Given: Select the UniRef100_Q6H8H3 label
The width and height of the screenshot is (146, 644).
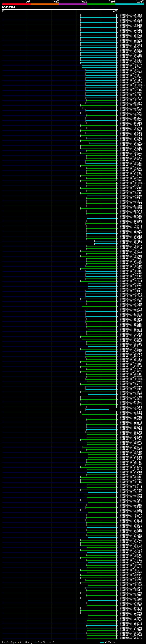Looking at the screenshot, I should click(131, 52).
